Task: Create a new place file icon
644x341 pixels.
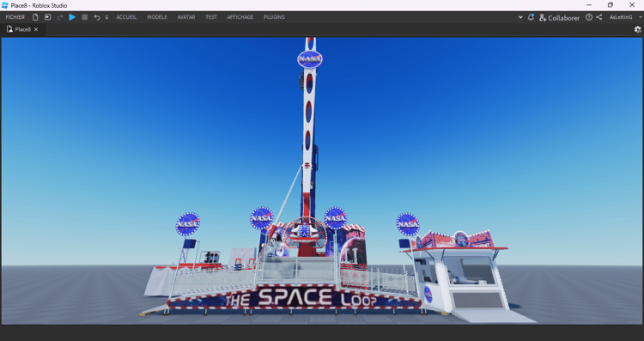Action: click(35, 17)
